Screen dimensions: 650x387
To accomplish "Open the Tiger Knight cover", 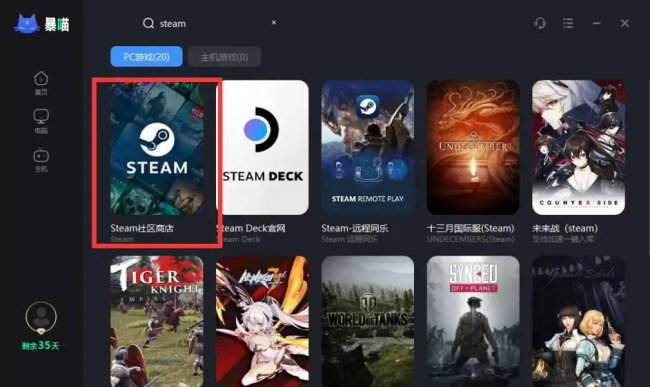I will tap(157, 322).
